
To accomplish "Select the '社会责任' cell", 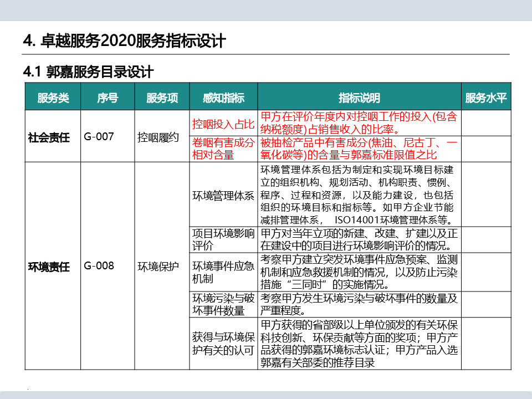I will pyautogui.click(x=53, y=136).
